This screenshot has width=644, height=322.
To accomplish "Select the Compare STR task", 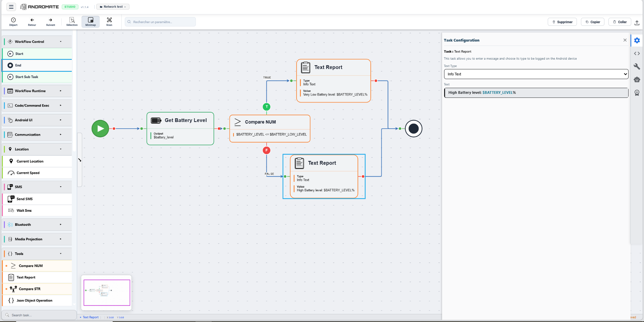I will pos(37,289).
